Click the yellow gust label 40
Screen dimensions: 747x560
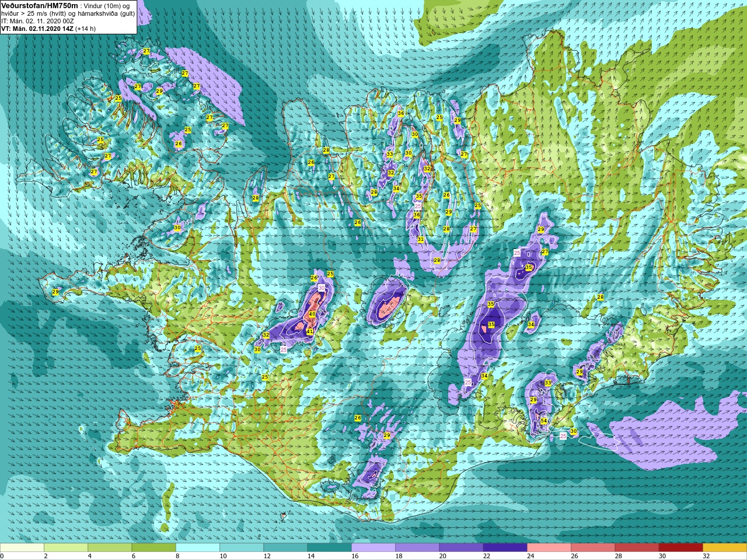pos(312,314)
